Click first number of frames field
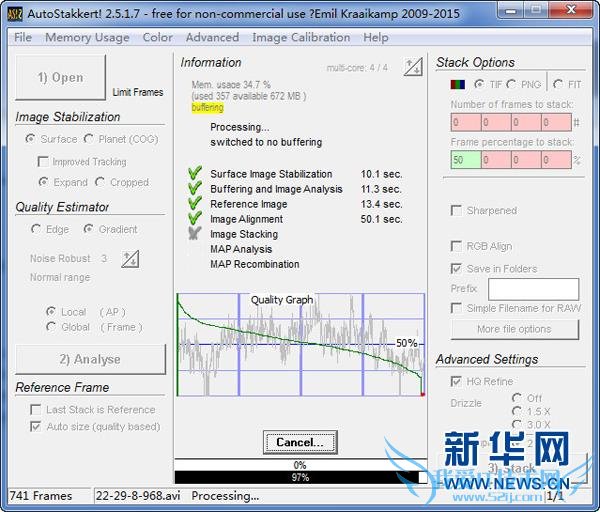The width and height of the screenshot is (600, 512). pos(466,122)
